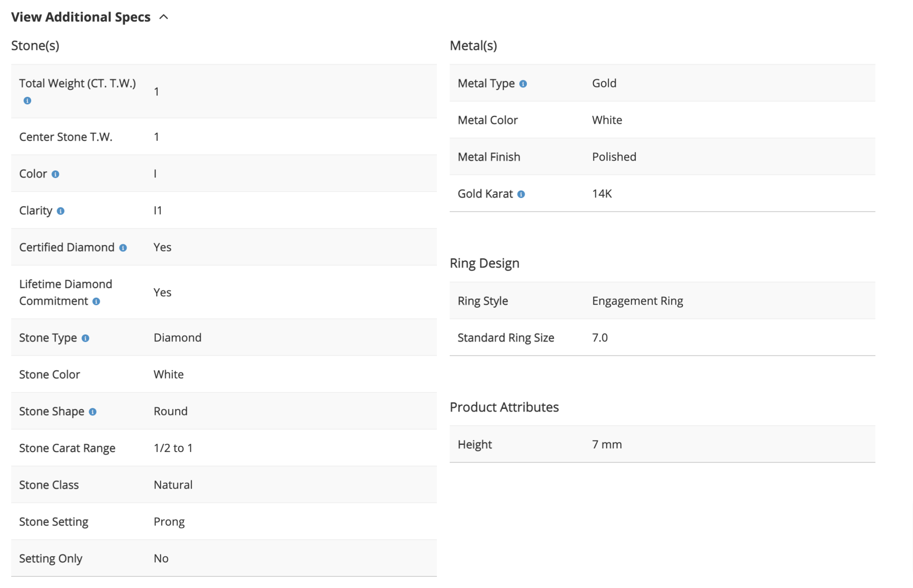Click the Height 7 mm value
This screenshot has width=913, height=588.
point(607,444)
